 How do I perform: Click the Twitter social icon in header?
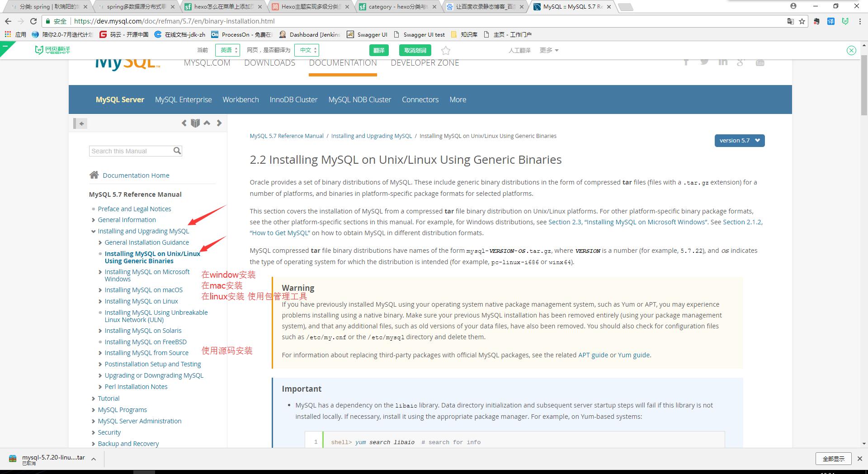click(704, 62)
